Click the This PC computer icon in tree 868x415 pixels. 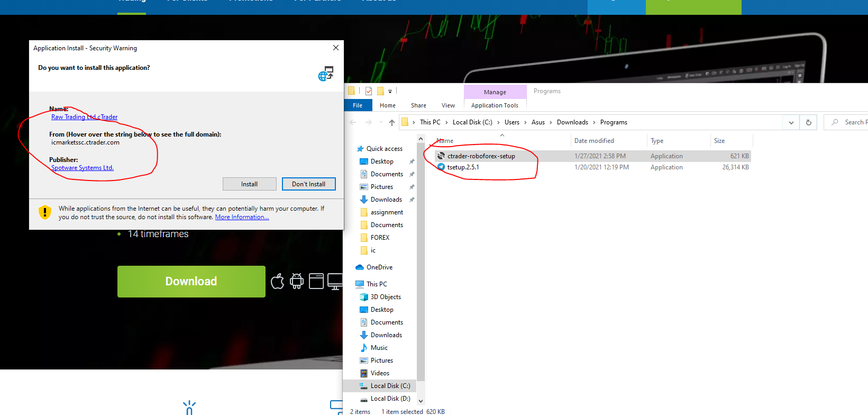pos(360,284)
